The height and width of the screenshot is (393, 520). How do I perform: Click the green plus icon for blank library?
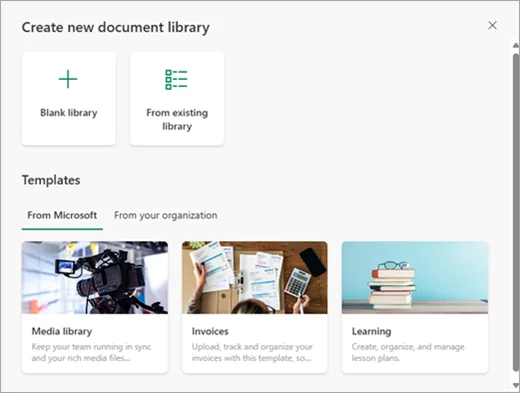[68, 79]
